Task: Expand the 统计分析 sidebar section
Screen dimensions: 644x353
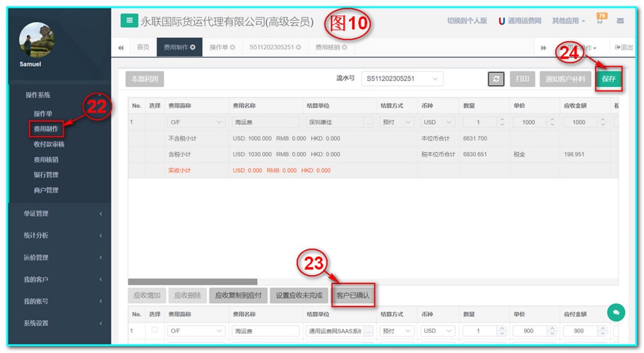Action: (x=59, y=235)
